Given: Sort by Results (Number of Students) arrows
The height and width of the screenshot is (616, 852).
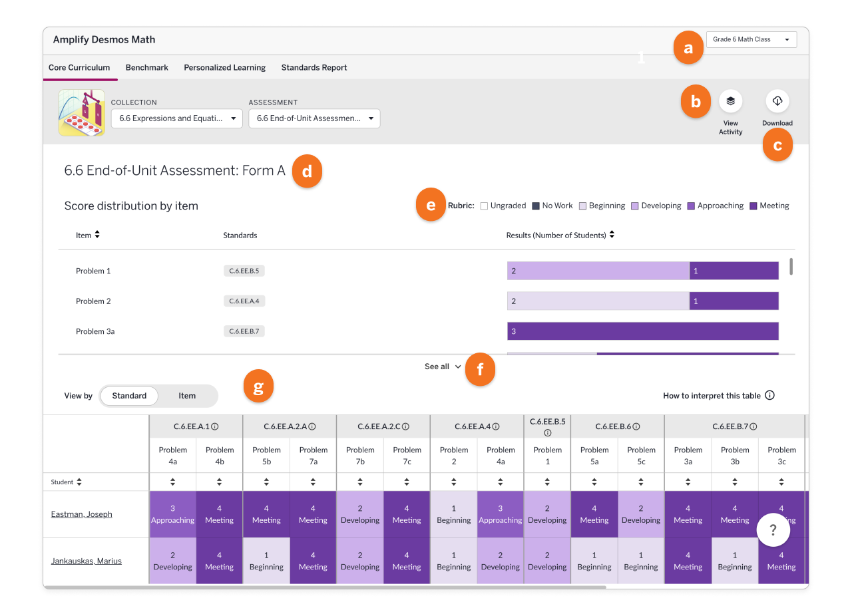Looking at the screenshot, I should [x=612, y=235].
